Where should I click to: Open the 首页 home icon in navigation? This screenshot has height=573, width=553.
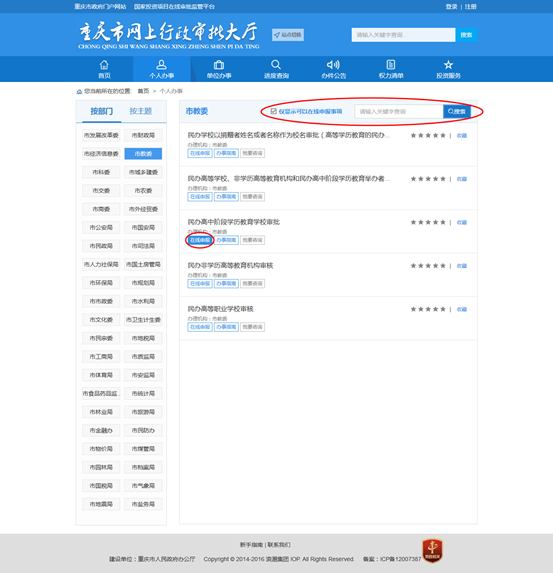104,65
